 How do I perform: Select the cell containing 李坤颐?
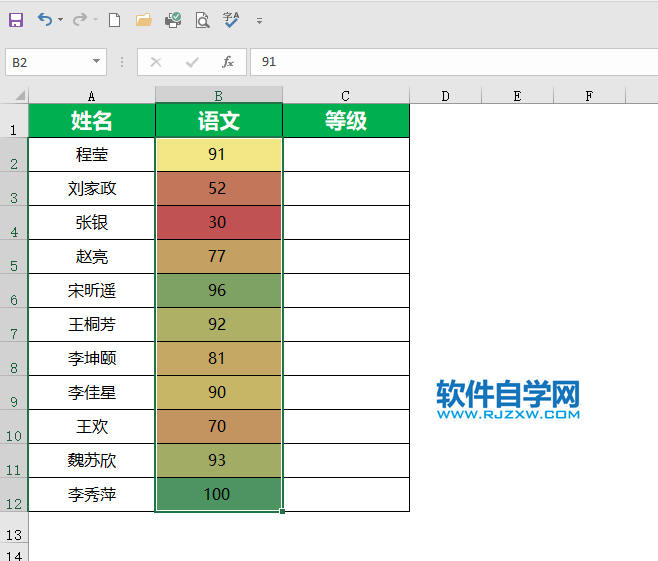[91, 358]
